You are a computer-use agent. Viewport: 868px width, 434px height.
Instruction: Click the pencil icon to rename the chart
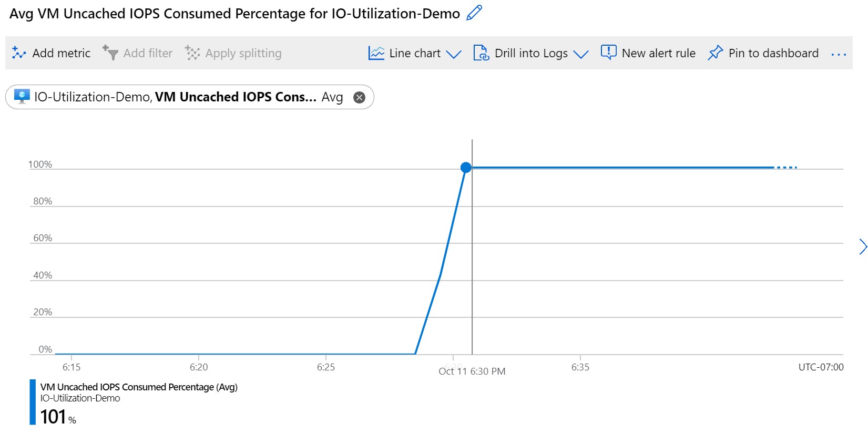[x=473, y=13]
